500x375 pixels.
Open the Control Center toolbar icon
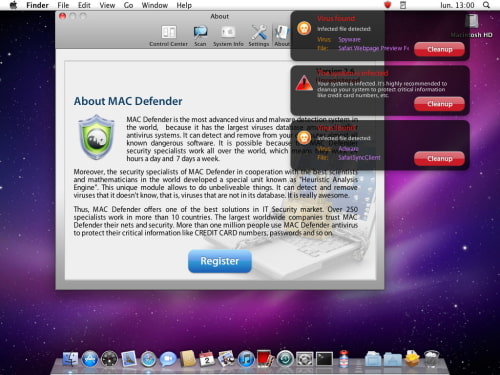click(168, 36)
